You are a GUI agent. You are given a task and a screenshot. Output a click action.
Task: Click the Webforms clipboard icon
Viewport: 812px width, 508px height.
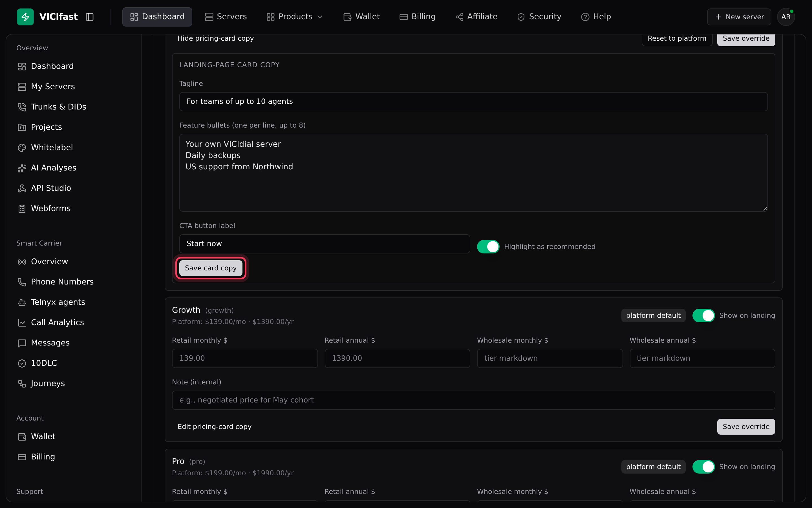[22, 209]
